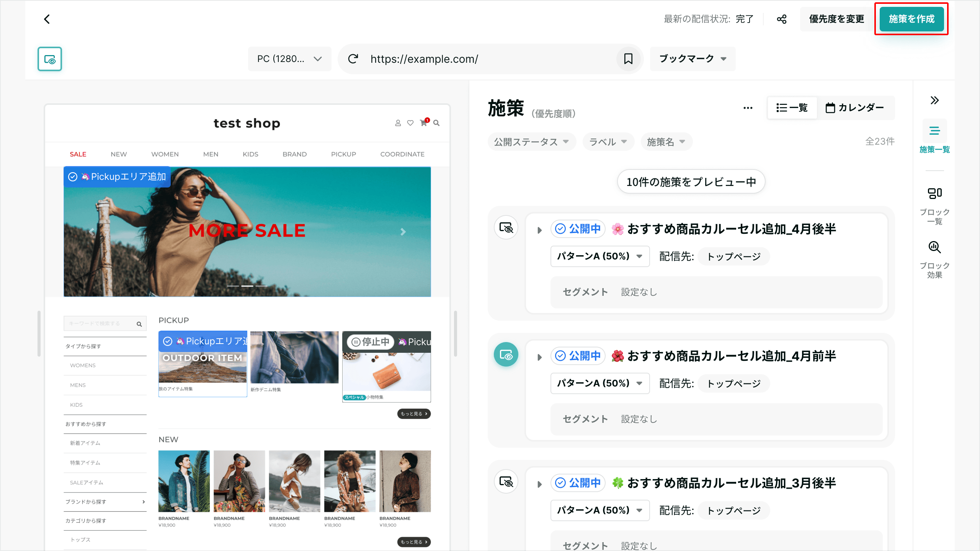Click the keyword search magnifier icon
The height and width of the screenshot is (551, 980).
(x=139, y=324)
